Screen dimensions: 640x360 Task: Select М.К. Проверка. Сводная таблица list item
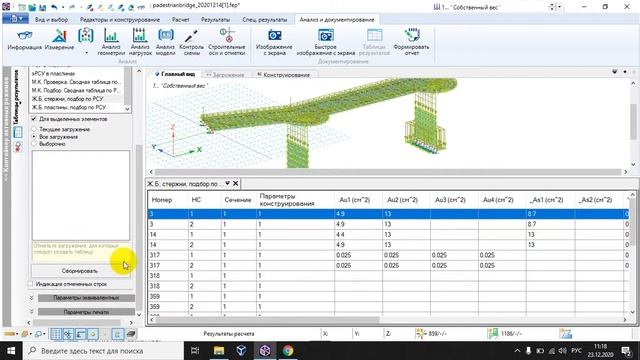pos(76,82)
